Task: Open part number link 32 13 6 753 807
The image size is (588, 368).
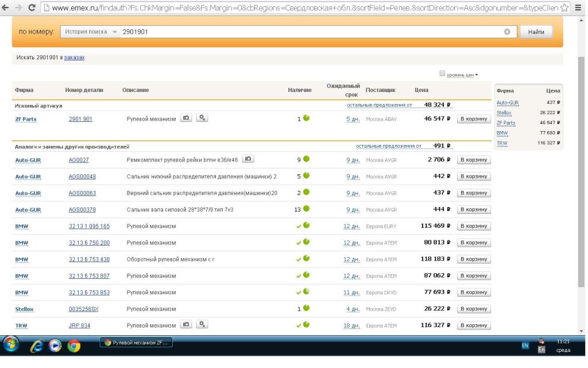Action: [x=89, y=276]
